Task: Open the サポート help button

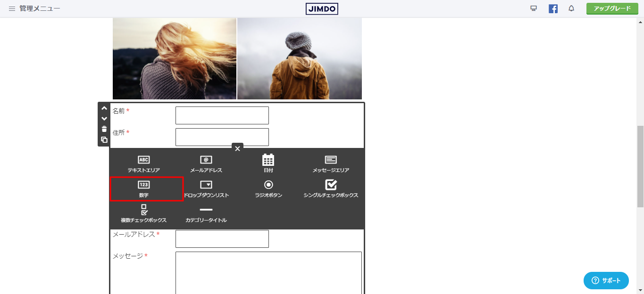Action: [x=606, y=280]
